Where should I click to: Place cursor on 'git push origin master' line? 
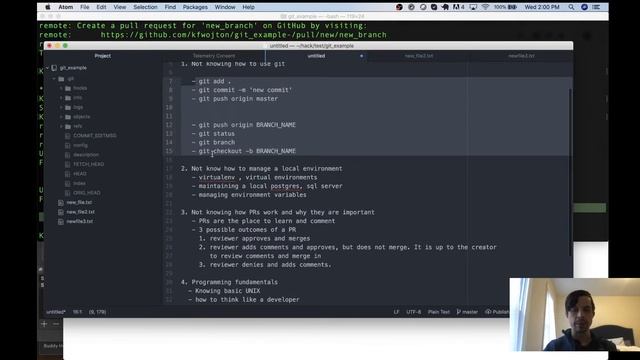pos(238,99)
